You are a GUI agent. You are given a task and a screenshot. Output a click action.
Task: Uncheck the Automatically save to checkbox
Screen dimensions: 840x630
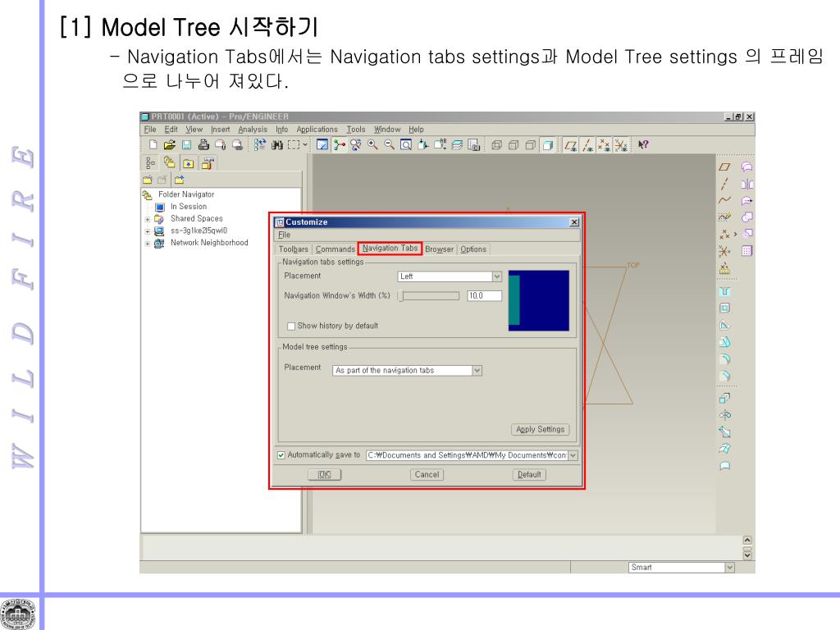click(x=281, y=454)
